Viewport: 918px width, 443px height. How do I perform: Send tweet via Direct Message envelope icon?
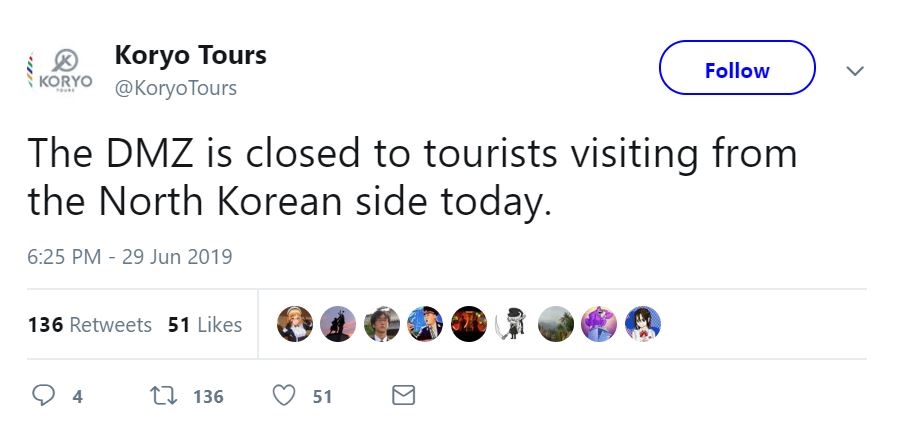tap(402, 397)
